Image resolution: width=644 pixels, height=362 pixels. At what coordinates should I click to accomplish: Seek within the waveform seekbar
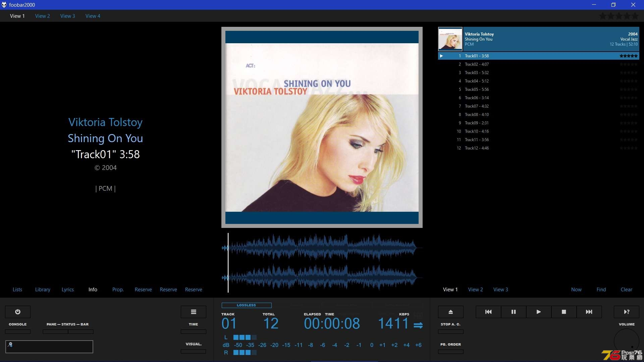click(x=322, y=262)
